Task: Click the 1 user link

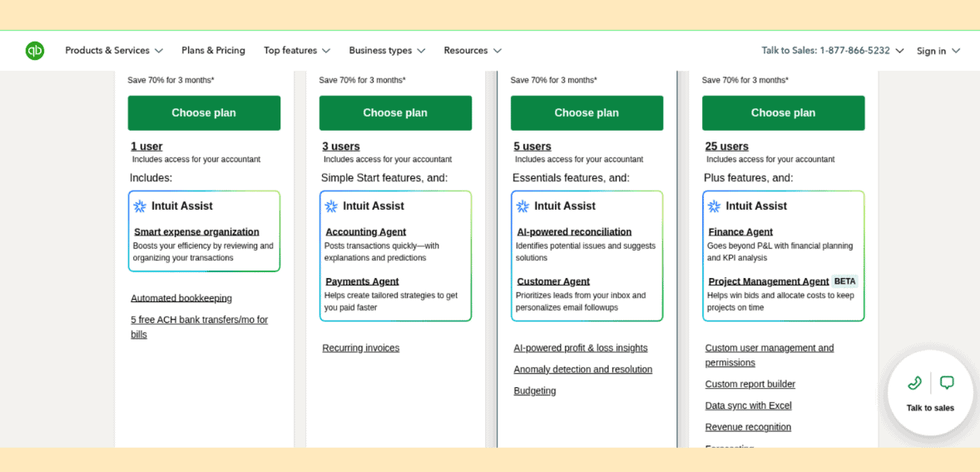Action: [146, 147]
